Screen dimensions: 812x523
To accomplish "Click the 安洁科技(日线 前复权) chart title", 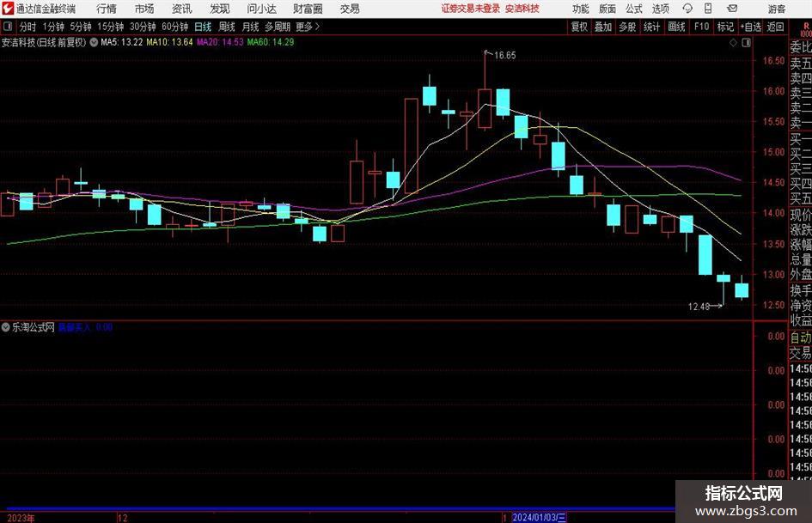I will click(44, 42).
